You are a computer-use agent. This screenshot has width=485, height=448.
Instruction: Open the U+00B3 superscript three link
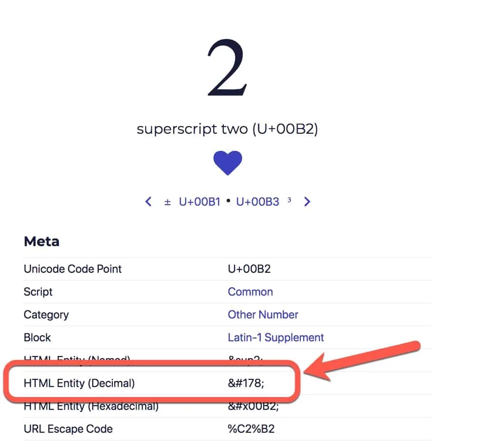[257, 202]
